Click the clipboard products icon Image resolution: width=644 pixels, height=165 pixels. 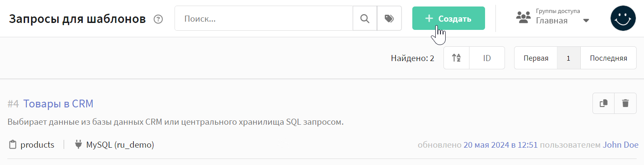pos(13,145)
